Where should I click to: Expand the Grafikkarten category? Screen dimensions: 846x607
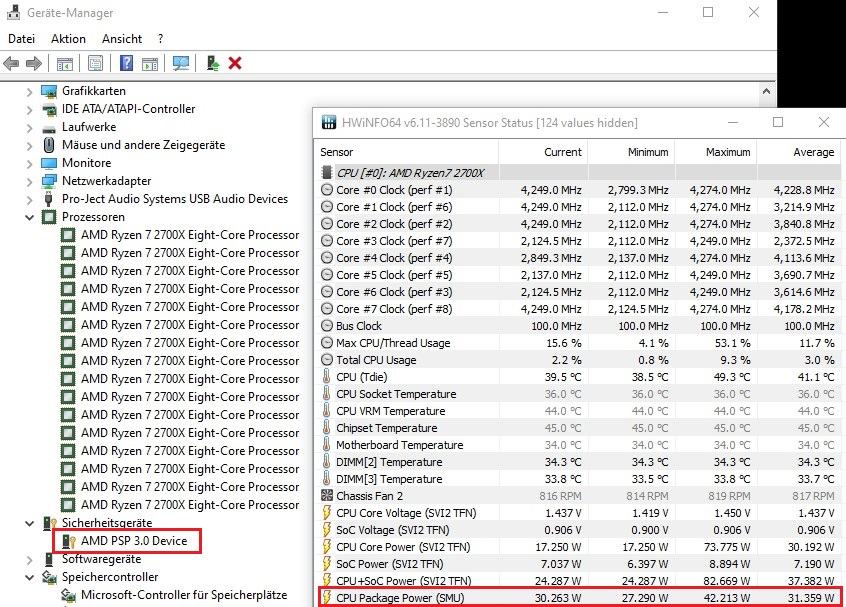coord(30,92)
